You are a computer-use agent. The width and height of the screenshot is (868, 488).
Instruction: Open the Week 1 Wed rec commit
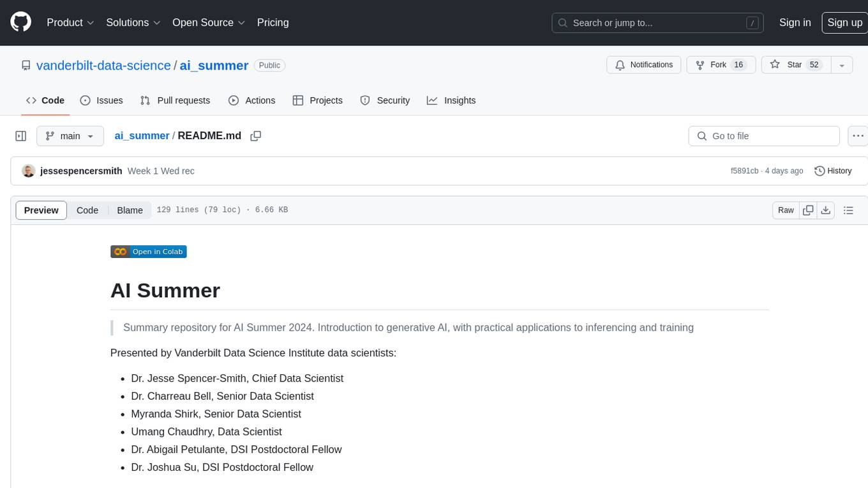tap(161, 171)
